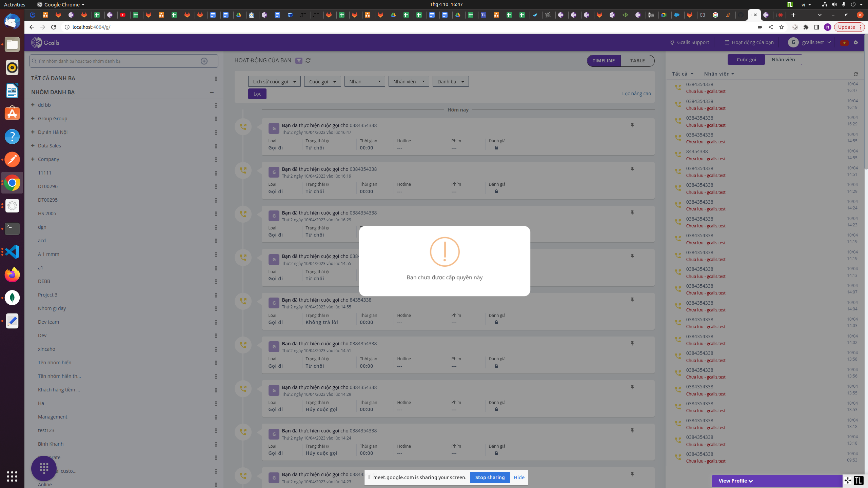Open the purple dialpad button

pos(44,468)
